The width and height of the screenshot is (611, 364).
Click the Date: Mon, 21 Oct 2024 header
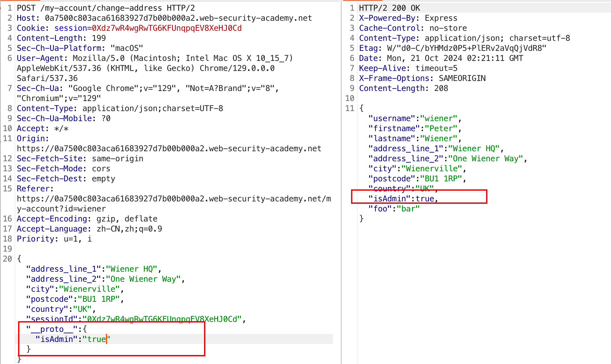click(x=441, y=58)
